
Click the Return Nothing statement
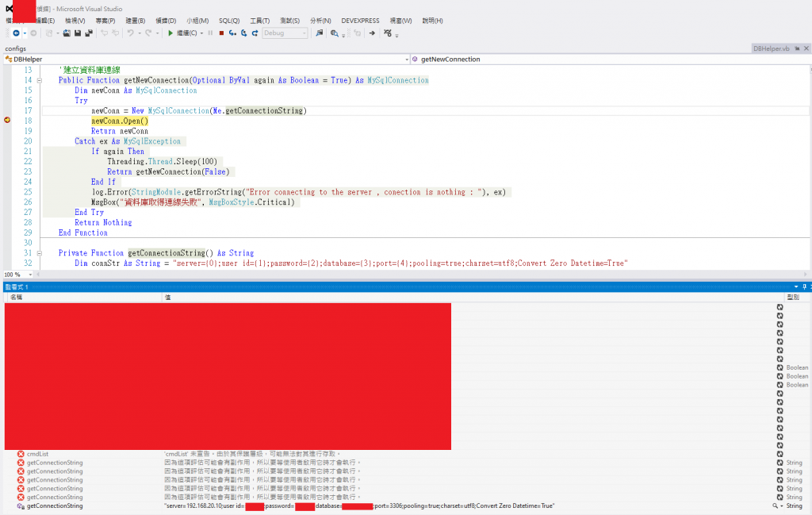click(103, 222)
